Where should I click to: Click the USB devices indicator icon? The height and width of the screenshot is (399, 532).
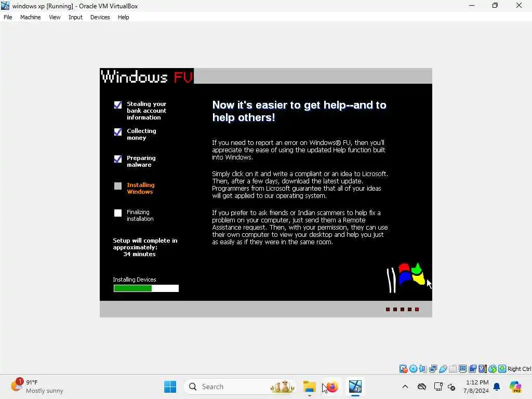tap(443, 368)
